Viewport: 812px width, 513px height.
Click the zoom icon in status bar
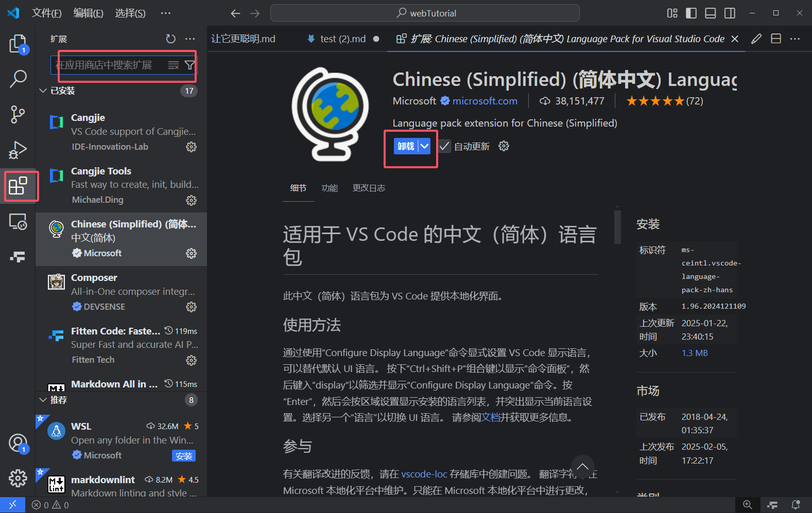click(748, 505)
